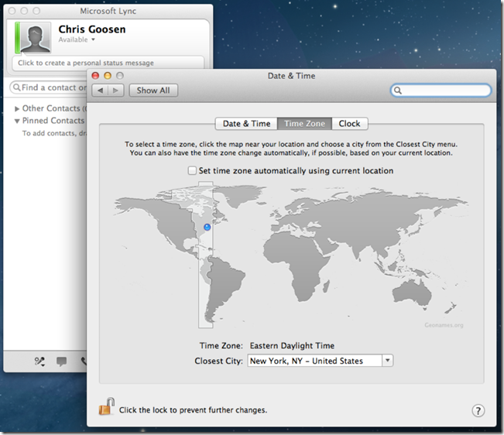Screen dimensions: 504x435
Task: Click the Chris Goosen name in Lync
Action: (x=92, y=29)
